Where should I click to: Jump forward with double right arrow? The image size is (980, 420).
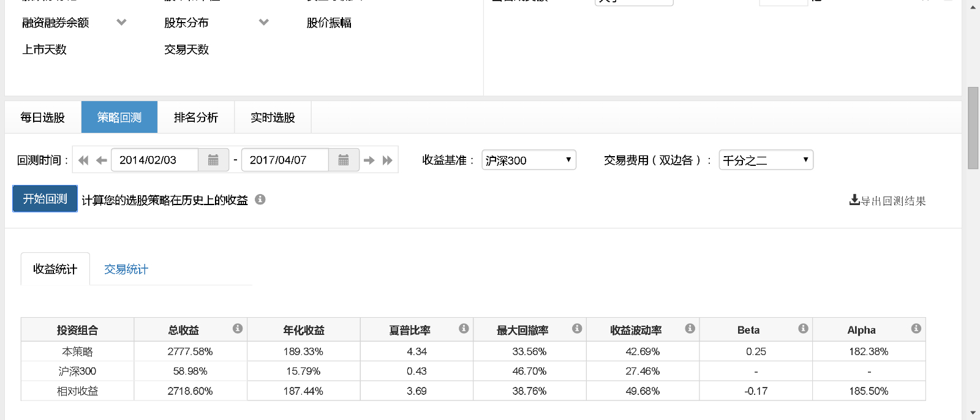click(x=387, y=160)
